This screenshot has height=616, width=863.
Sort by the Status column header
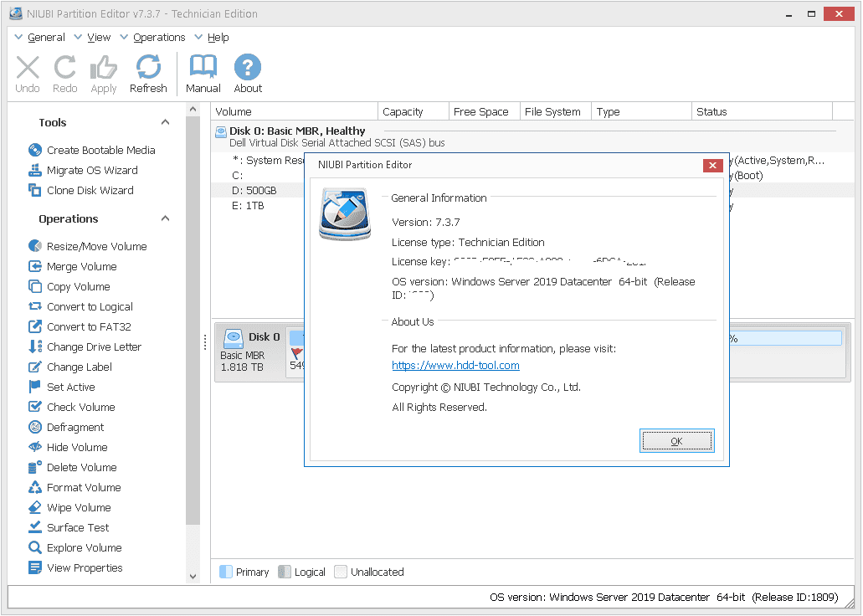click(x=763, y=111)
